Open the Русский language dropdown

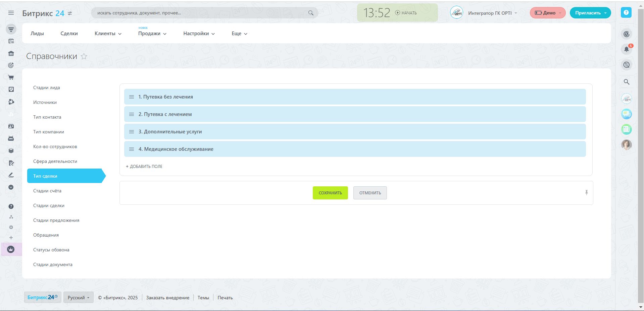[78, 298]
